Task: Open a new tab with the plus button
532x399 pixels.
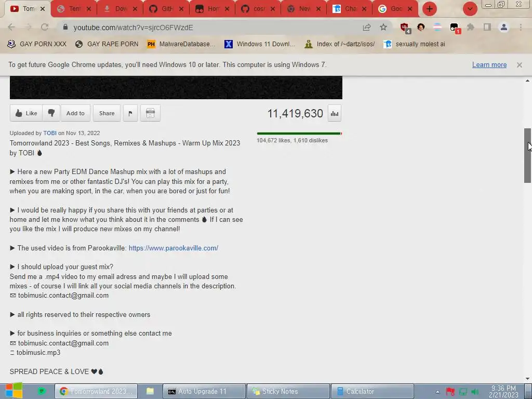Action: pos(430,9)
